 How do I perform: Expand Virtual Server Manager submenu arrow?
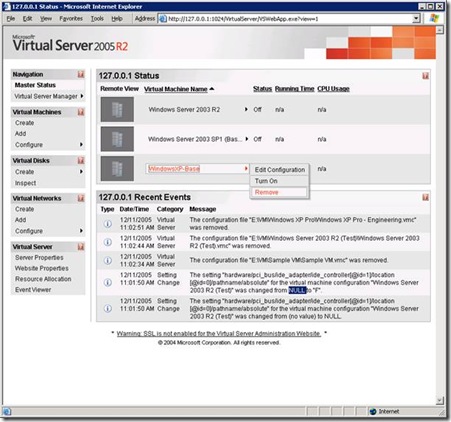82,96
